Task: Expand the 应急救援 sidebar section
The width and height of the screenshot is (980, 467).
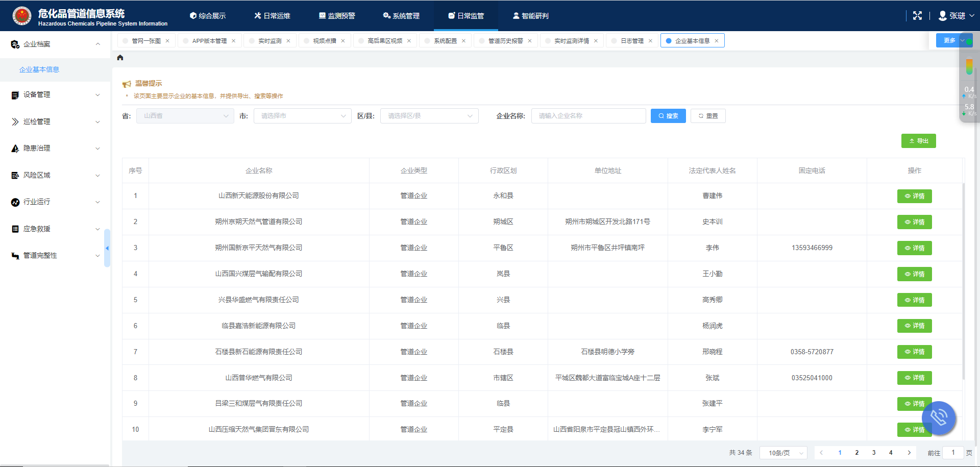Action: (x=55, y=229)
